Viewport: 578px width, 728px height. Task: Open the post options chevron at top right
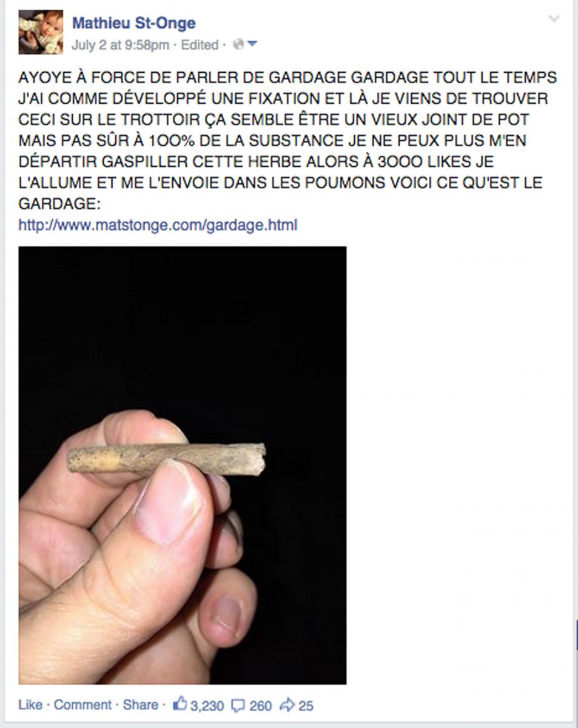click(554, 19)
